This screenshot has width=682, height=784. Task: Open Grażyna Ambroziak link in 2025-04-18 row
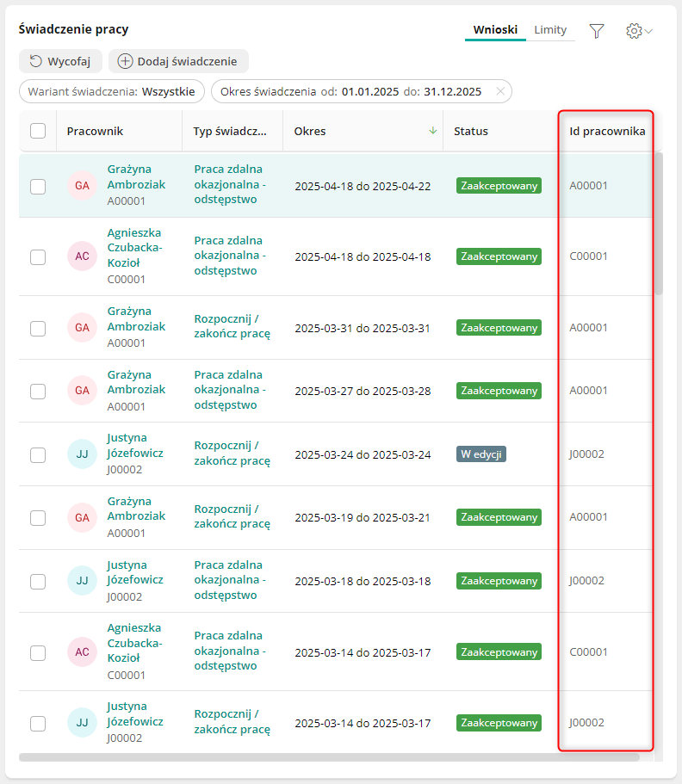tap(136, 177)
